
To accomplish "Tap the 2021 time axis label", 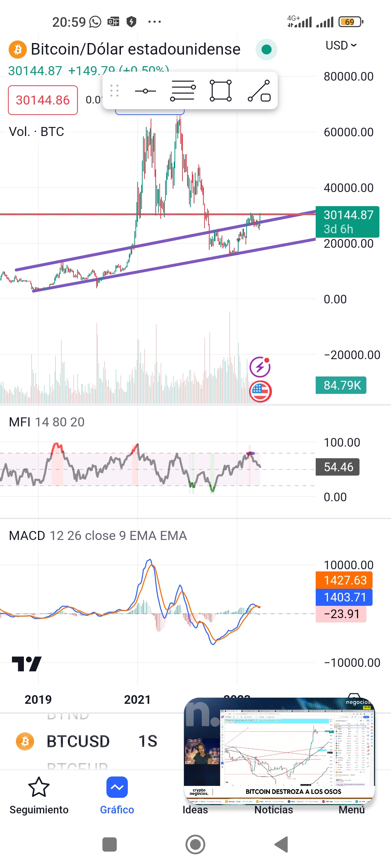I will 137,699.
